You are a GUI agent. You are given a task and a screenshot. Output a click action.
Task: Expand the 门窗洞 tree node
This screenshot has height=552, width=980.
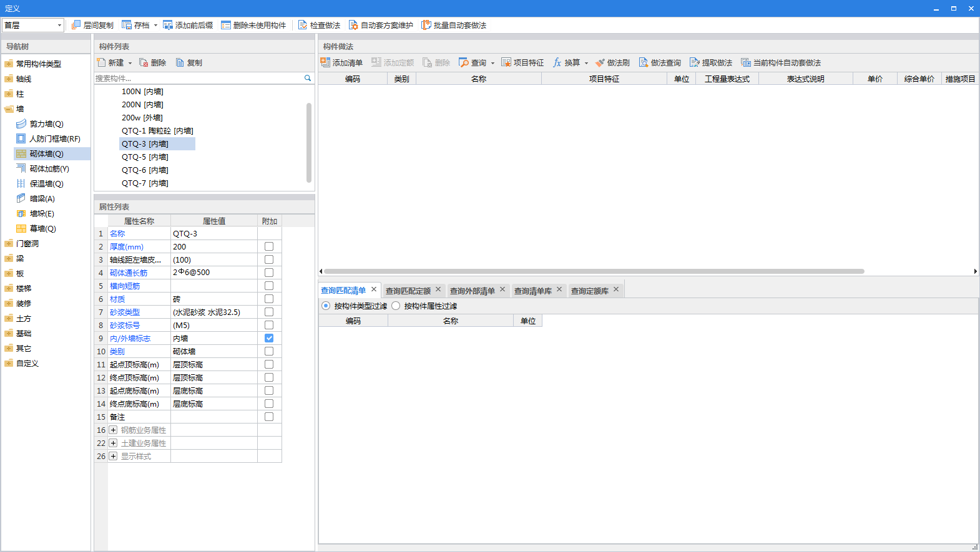9,243
